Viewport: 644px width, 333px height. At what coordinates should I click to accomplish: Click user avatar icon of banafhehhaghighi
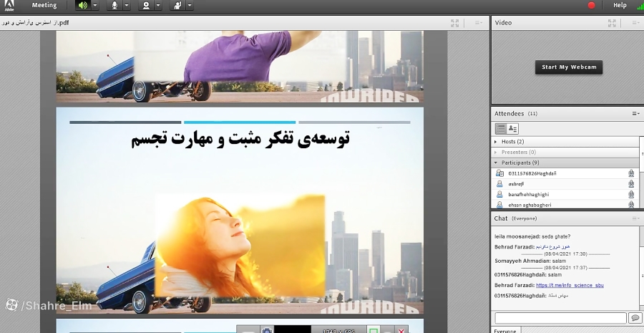tap(499, 195)
